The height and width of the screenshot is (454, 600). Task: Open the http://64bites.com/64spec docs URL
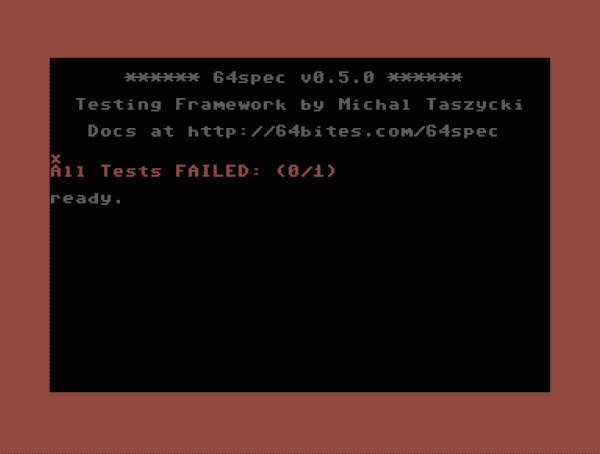pyautogui.click(x=342, y=131)
